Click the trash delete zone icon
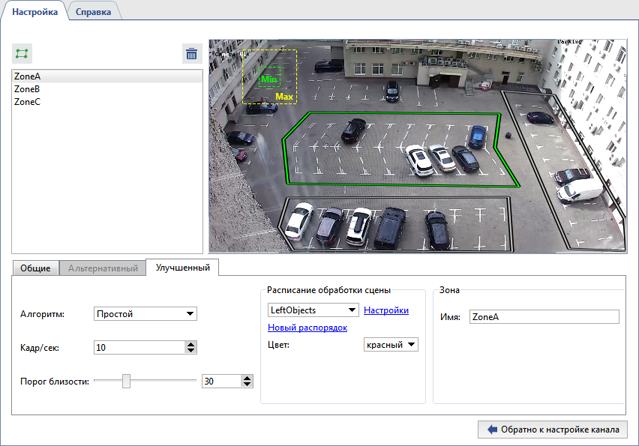 coord(191,54)
